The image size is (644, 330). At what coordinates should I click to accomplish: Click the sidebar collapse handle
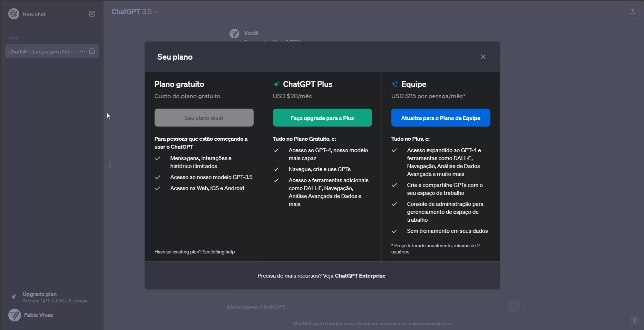110,165
